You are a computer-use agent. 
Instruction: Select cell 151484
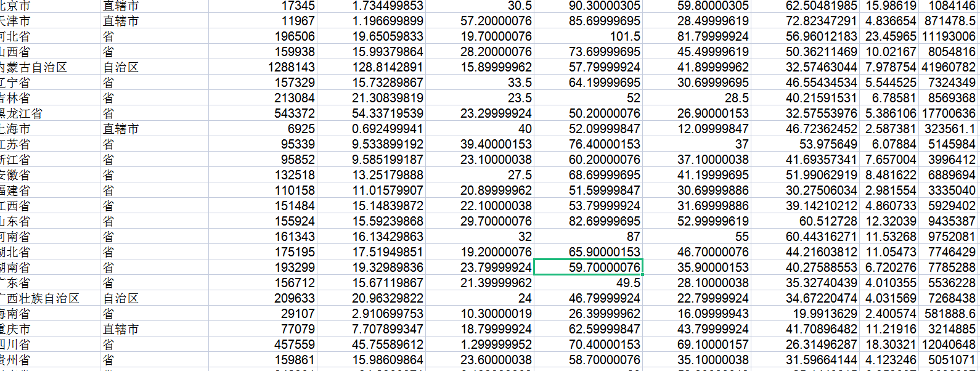(x=263, y=206)
